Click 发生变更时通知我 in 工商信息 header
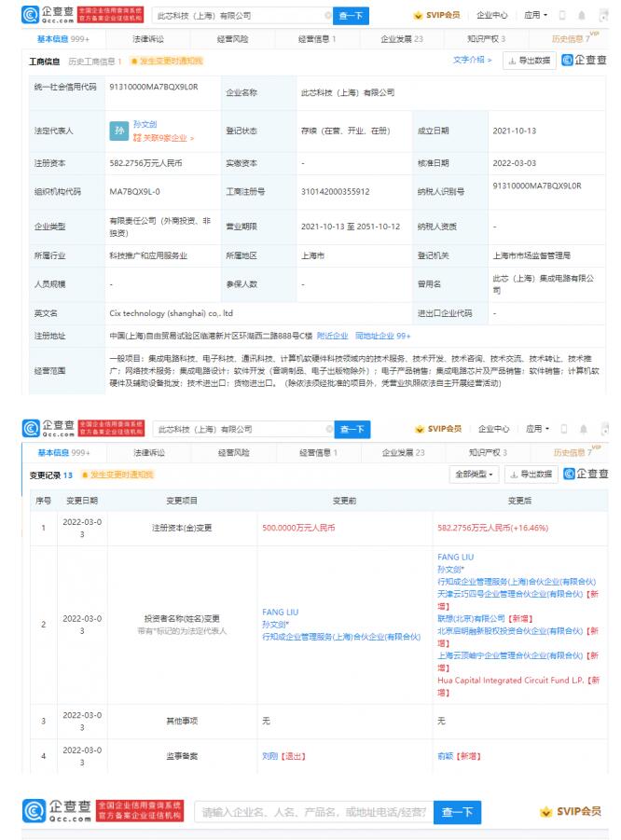 pos(171,62)
